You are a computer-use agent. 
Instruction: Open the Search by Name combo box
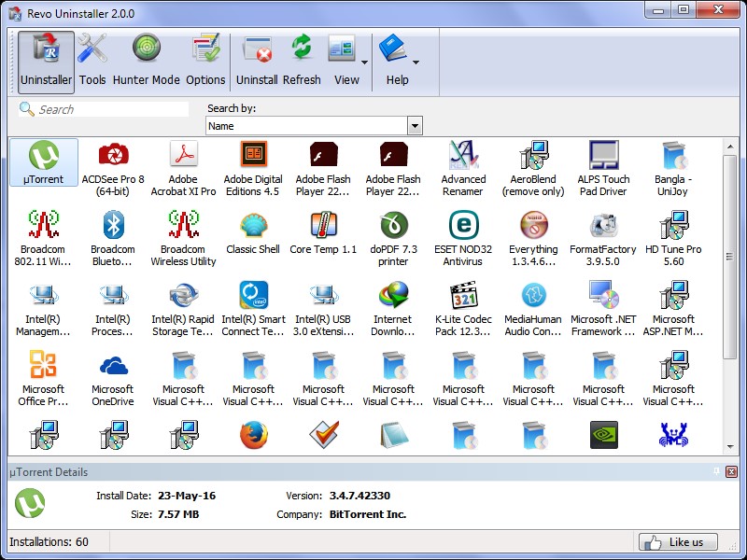(314, 126)
